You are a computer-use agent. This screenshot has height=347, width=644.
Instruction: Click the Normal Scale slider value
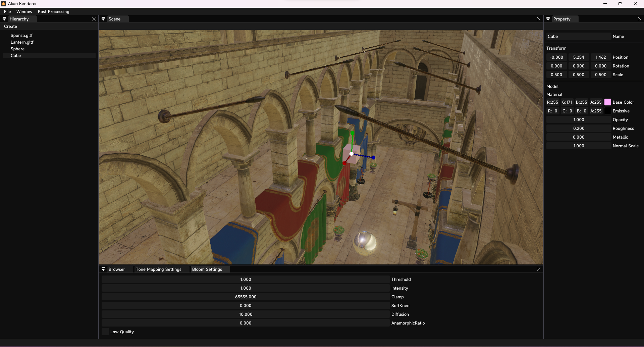click(579, 146)
